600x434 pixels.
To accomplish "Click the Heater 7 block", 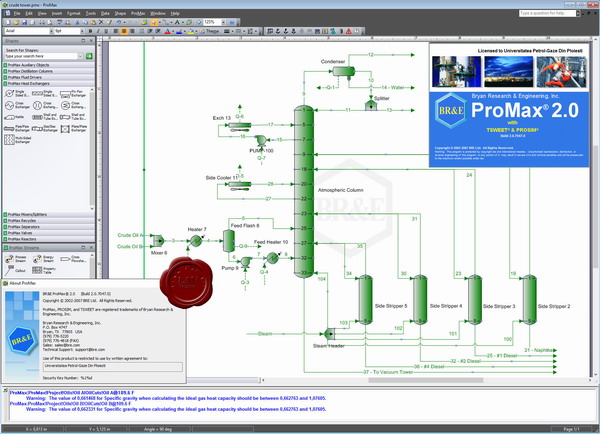I will tap(196, 241).
